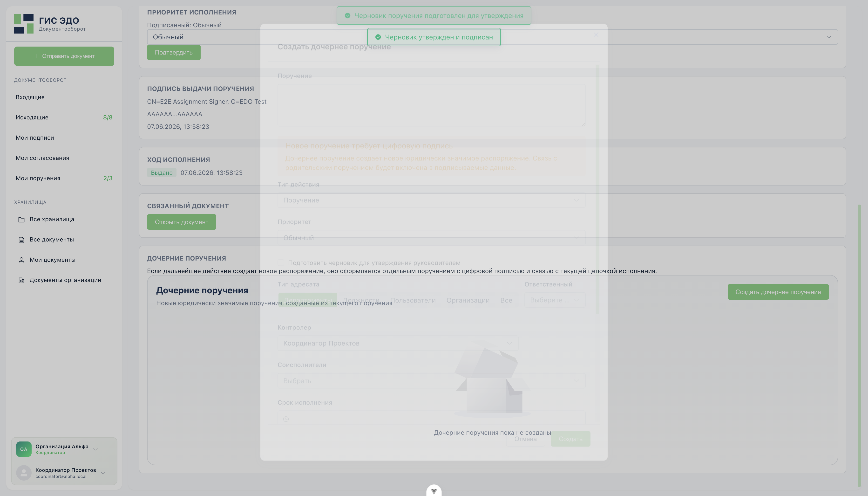Open Мои поручения
The image size is (868, 496).
64,178
